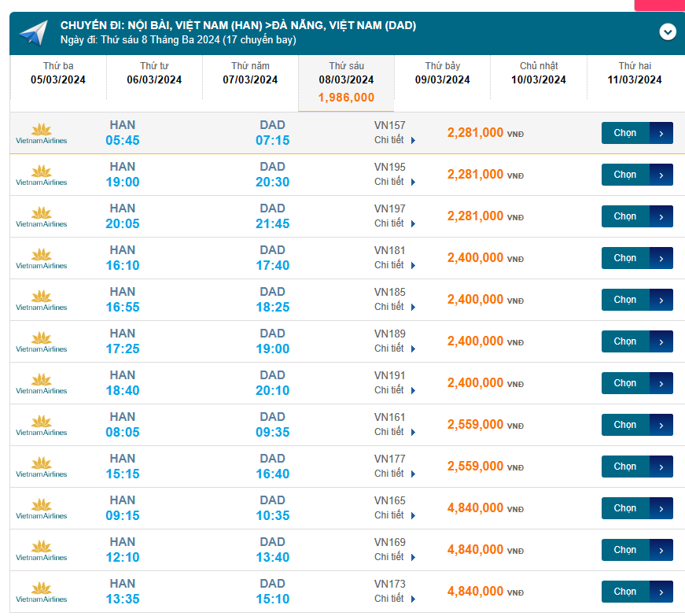Expand Chi tiết details for flight VN181
This screenshot has width=685, height=616.
point(394,265)
